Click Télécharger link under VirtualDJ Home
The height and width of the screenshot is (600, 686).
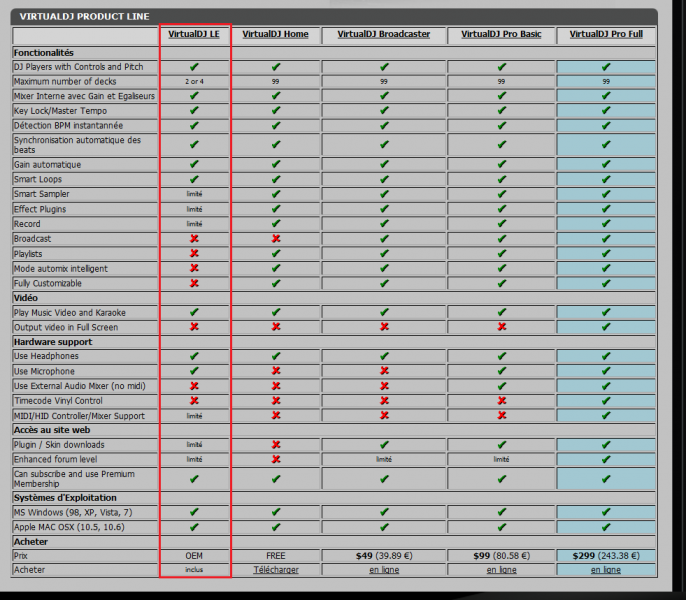coord(276,570)
